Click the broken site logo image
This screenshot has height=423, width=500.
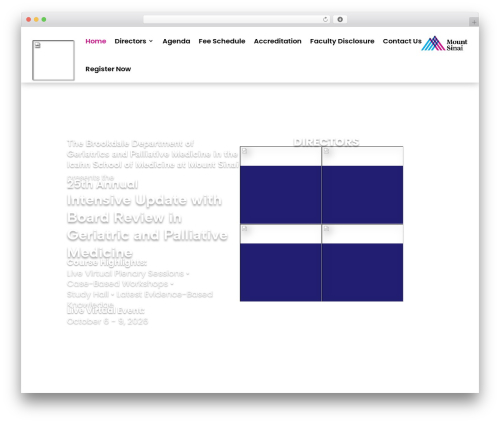[x=53, y=60]
